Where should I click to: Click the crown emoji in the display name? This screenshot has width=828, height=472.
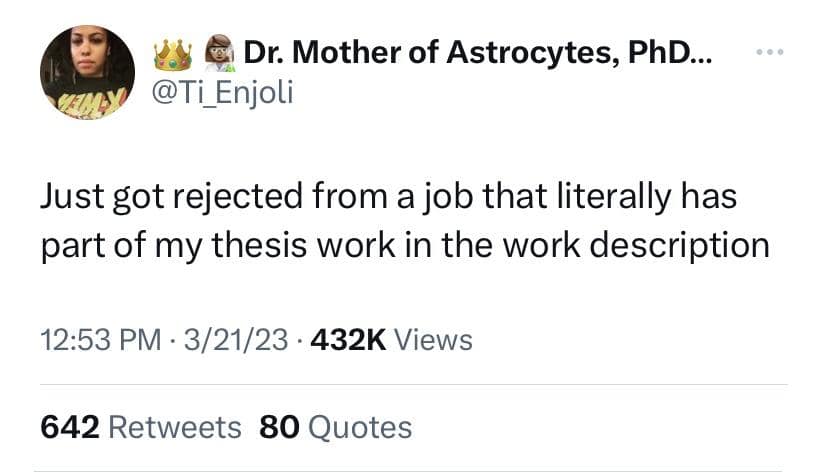pyautogui.click(x=172, y=55)
